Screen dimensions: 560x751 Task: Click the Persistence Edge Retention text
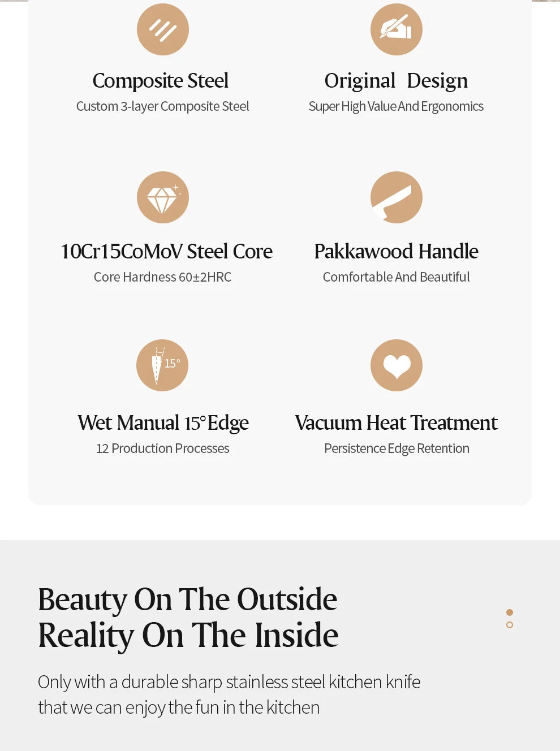click(397, 448)
